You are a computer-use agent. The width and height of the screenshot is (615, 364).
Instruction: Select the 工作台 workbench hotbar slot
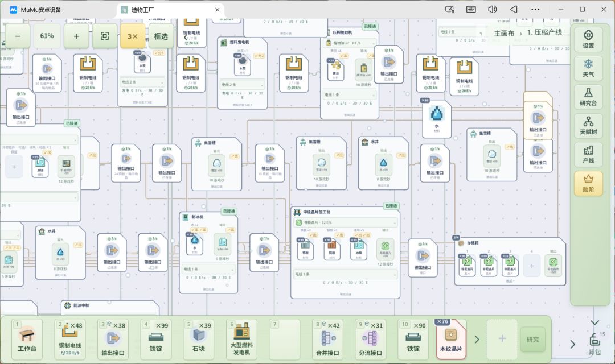[27, 340]
